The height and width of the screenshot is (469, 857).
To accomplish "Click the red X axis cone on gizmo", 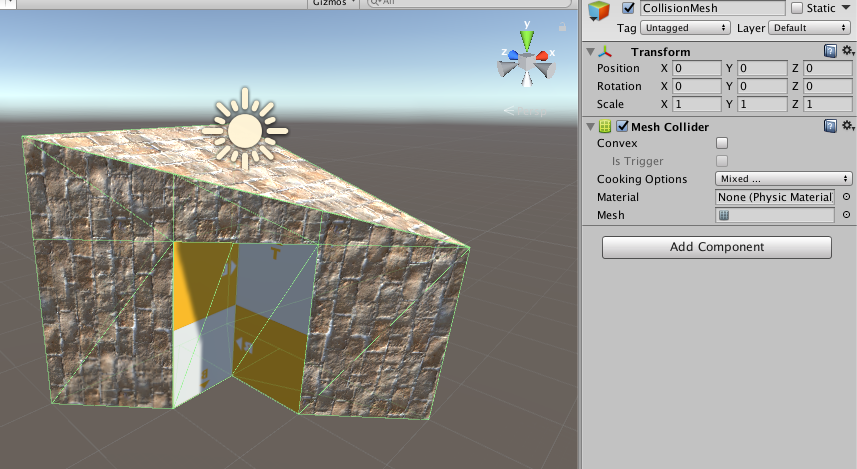I will (x=542, y=55).
